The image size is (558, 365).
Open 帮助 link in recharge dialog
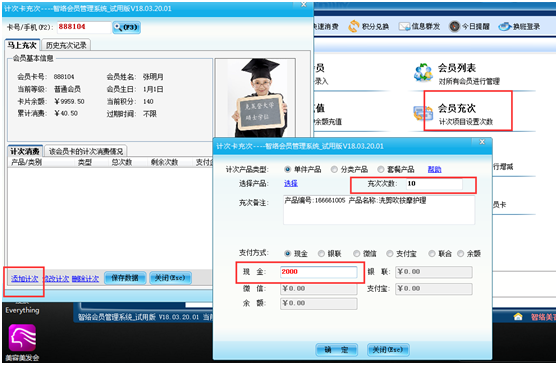tap(435, 169)
